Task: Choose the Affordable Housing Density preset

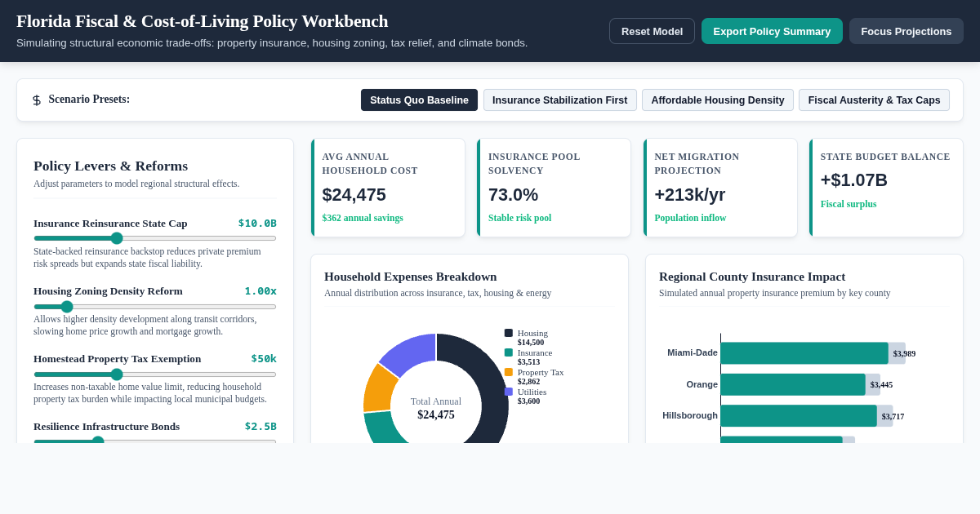Action: click(718, 100)
